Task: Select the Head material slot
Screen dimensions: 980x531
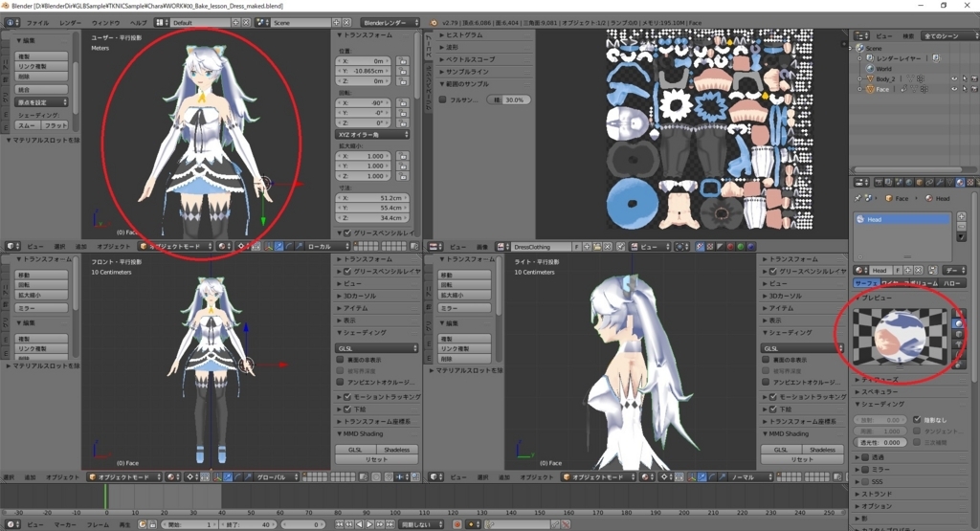Action: (902, 219)
